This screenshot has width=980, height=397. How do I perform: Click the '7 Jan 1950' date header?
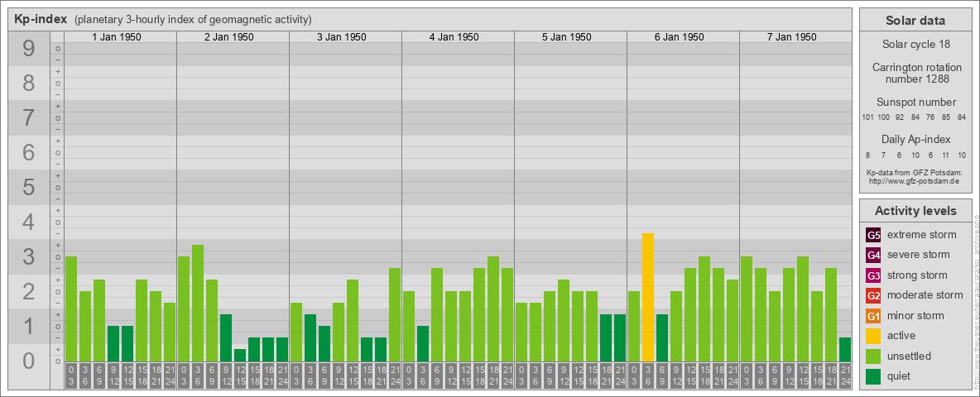[x=791, y=37]
